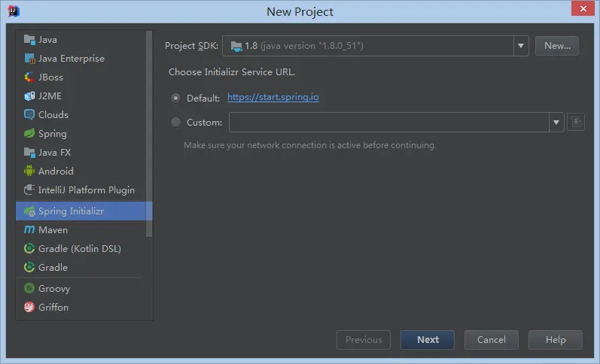This screenshot has height=364, width=600.
Task: Click the Spring Initializr row label
Action: point(72,211)
